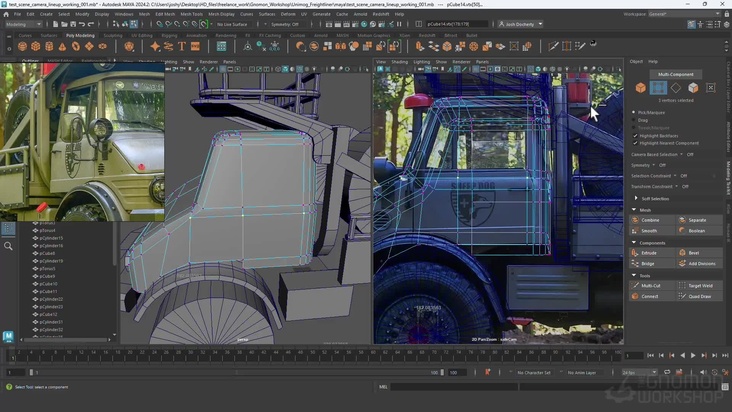Click the time range slider bar

pos(235,372)
